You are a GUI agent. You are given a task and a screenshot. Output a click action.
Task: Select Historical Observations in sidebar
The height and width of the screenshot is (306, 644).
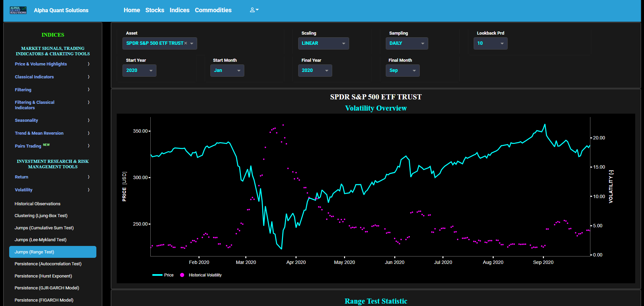point(53,204)
